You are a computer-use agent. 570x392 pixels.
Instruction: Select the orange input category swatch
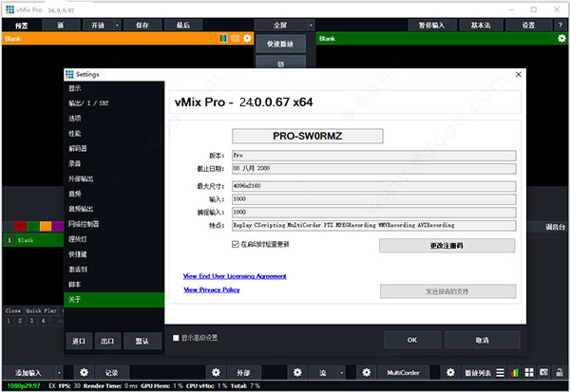click(x=46, y=226)
